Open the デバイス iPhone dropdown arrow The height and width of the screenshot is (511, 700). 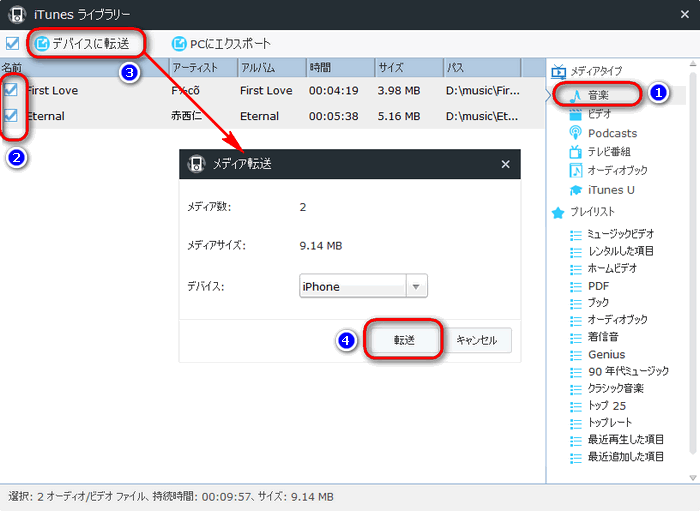click(x=416, y=286)
